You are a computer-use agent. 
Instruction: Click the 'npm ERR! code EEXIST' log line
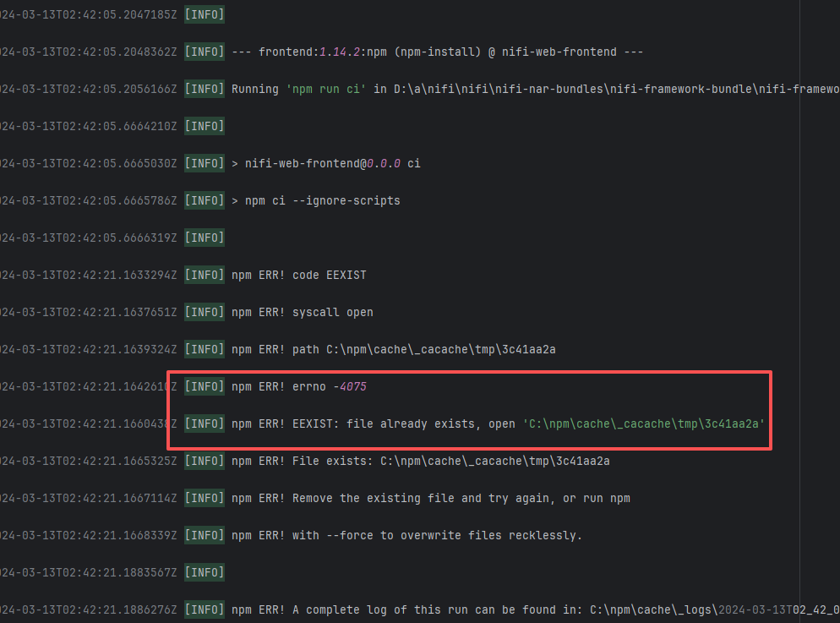(x=298, y=275)
